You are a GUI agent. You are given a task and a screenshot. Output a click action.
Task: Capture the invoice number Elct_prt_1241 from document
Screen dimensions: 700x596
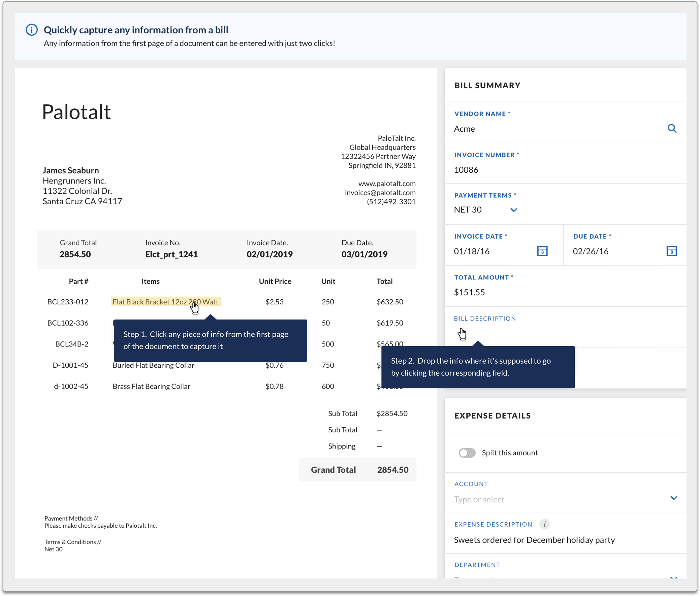tap(171, 254)
